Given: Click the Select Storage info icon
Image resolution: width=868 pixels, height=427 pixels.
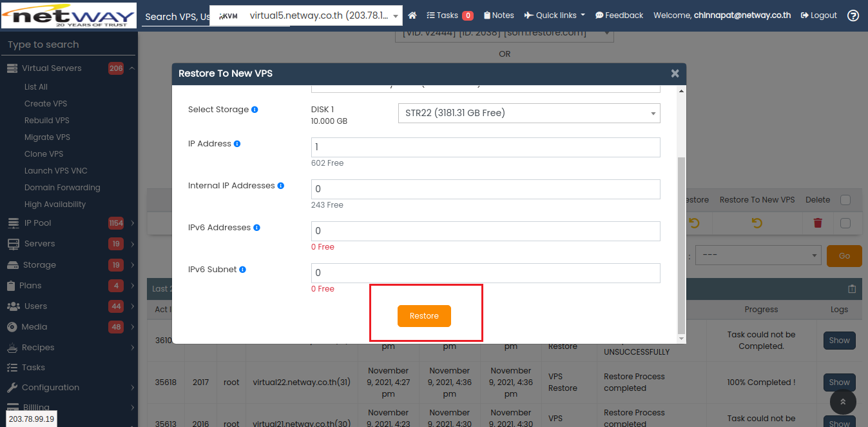Looking at the screenshot, I should [255, 110].
